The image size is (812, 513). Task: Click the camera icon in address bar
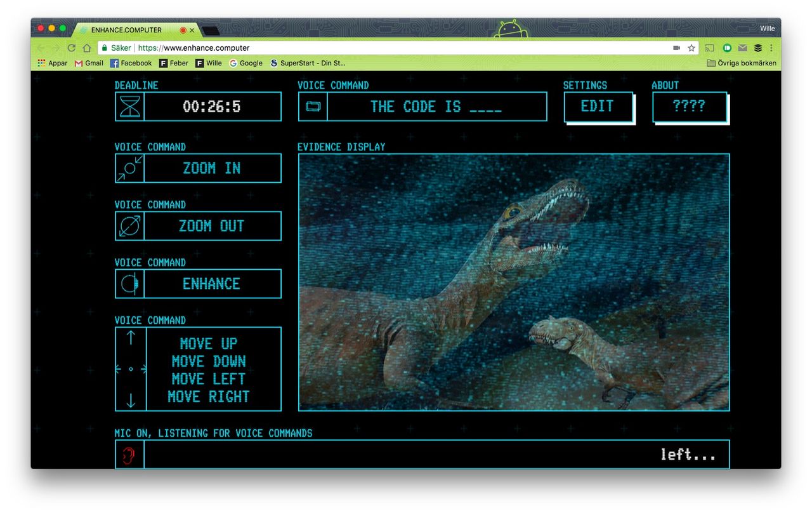click(676, 48)
